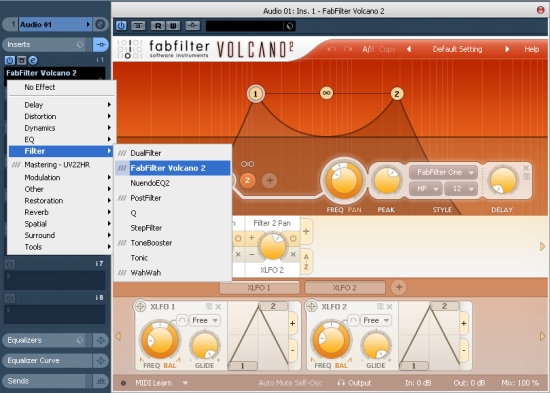Toggle the plugin power button in toolbar
Screen dimensions: 550x393
[121, 26]
